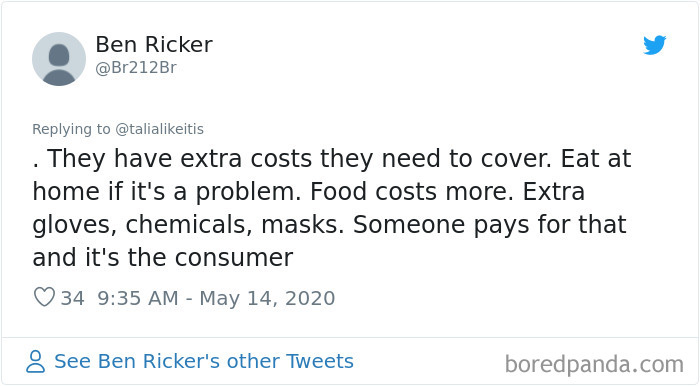Like the tweet with heart icon
The width and height of the screenshot is (700, 386).
[x=44, y=297]
